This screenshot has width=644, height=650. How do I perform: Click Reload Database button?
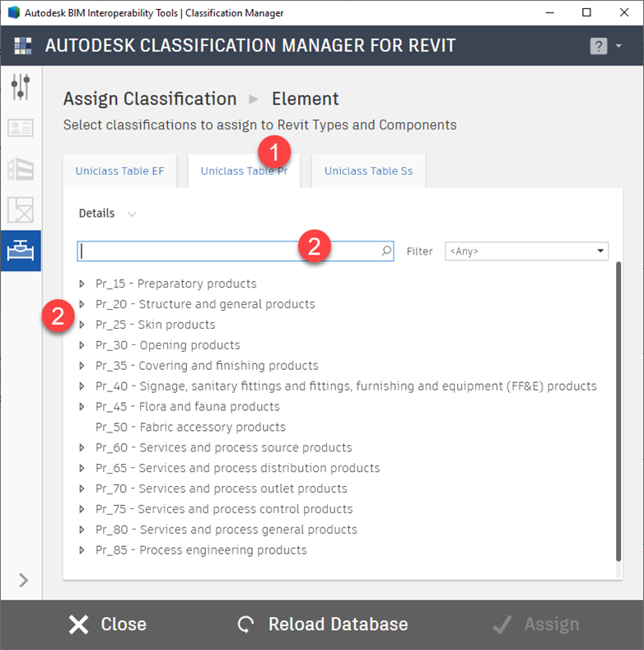point(323,624)
